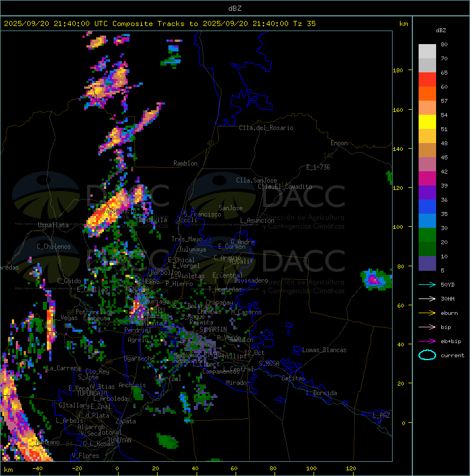Click the cyan 50YD arrow in legend
This screenshot has height=476, width=470.
(x=427, y=285)
